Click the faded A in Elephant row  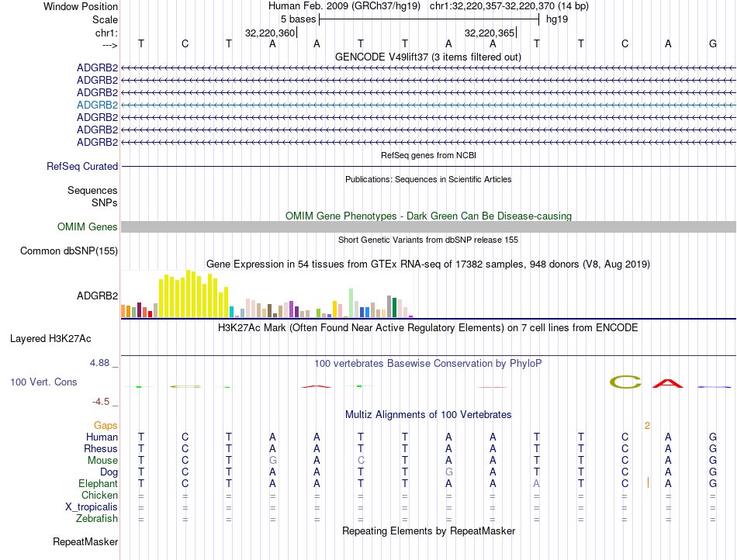[537, 483]
